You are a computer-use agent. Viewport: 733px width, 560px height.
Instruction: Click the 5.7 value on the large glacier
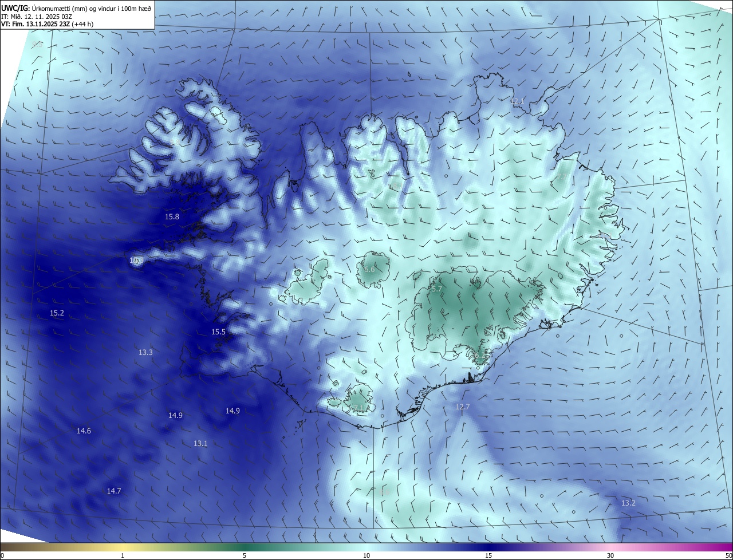tap(436, 289)
